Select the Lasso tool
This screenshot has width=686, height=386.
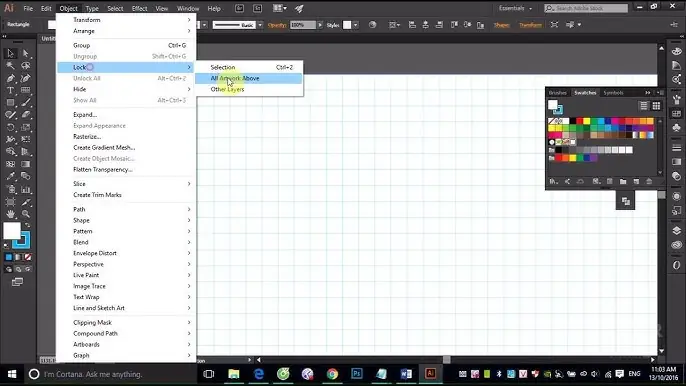(26, 66)
